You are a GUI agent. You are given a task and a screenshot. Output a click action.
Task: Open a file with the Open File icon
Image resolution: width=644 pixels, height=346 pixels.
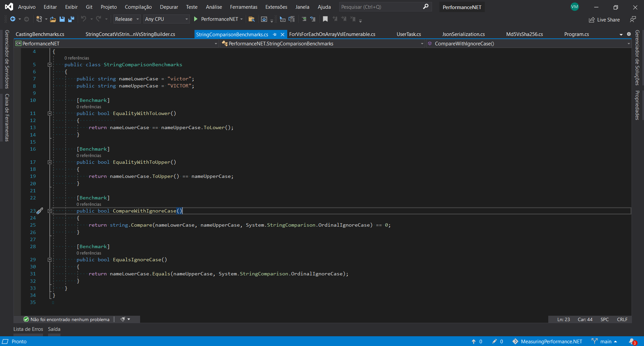coord(53,19)
